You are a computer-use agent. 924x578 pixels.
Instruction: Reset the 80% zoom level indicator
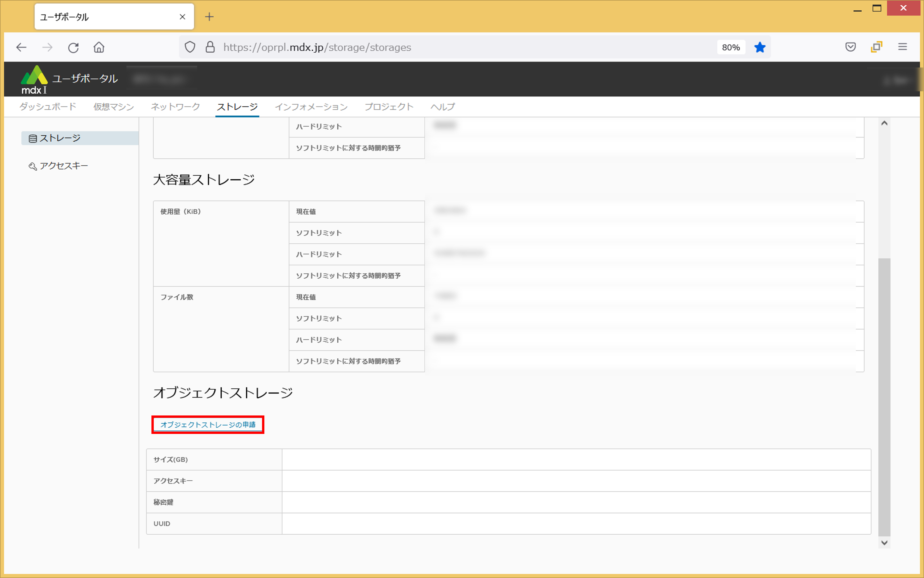pyautogui.click(x=731, y=47)
